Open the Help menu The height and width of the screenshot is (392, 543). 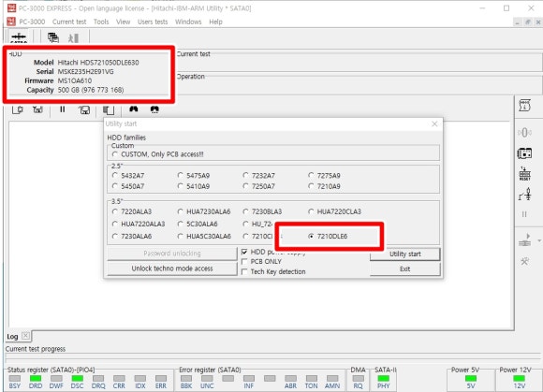point(215,22)
